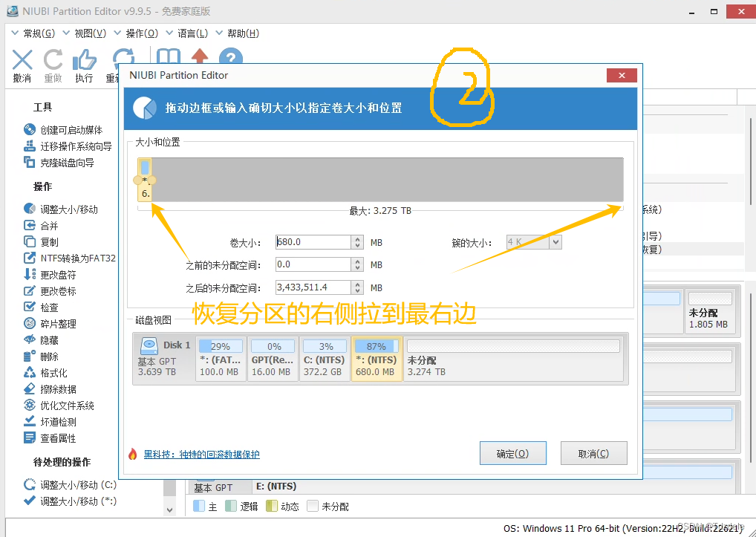Select 创建可启动媒体 in the tools sidebar
756x537 pixels.
(63, 130)
